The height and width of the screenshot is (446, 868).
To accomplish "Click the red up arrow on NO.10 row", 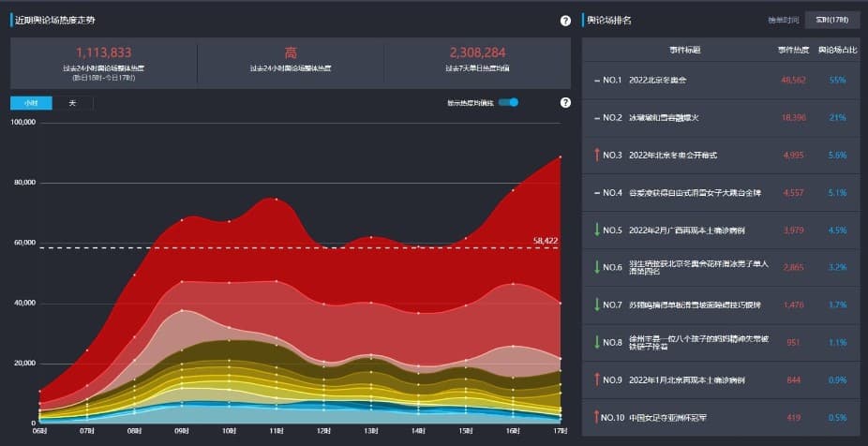I will pyautogui.click(x=597, y=417).
